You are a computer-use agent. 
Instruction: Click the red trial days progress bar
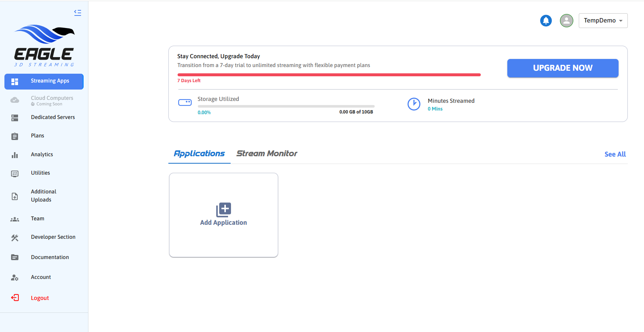[x=329, y=75]
